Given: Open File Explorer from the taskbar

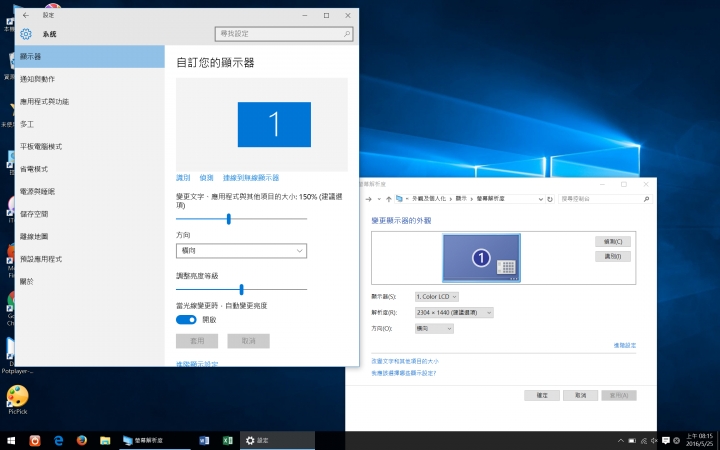Looking at the screenshot, I should tap(105, 441).
